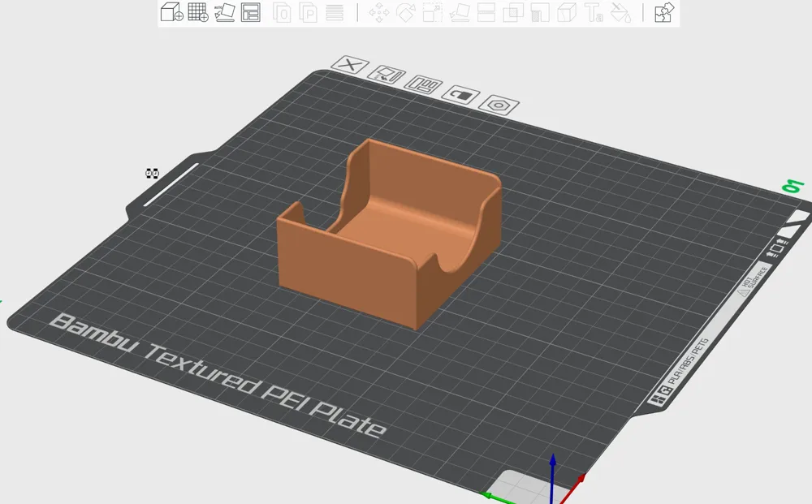
Task: Open the Mesh Boolean tool
Action: click(512, 12)
